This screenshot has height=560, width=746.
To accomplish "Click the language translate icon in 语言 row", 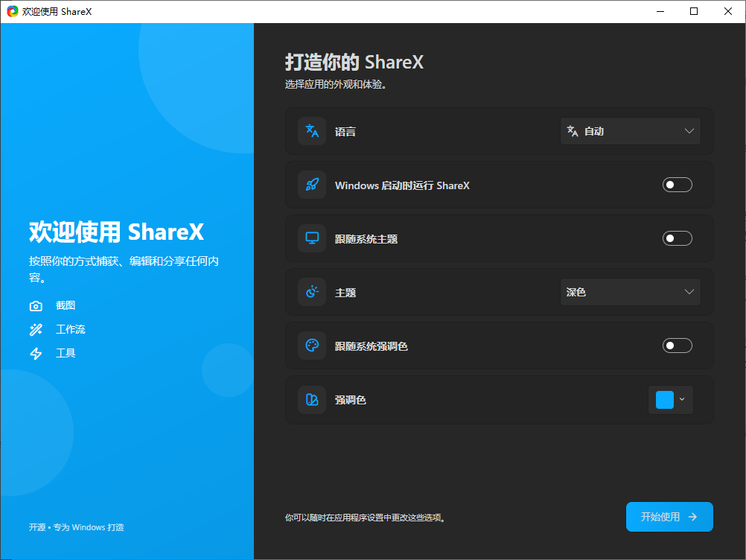I will [x=312, y=131].
